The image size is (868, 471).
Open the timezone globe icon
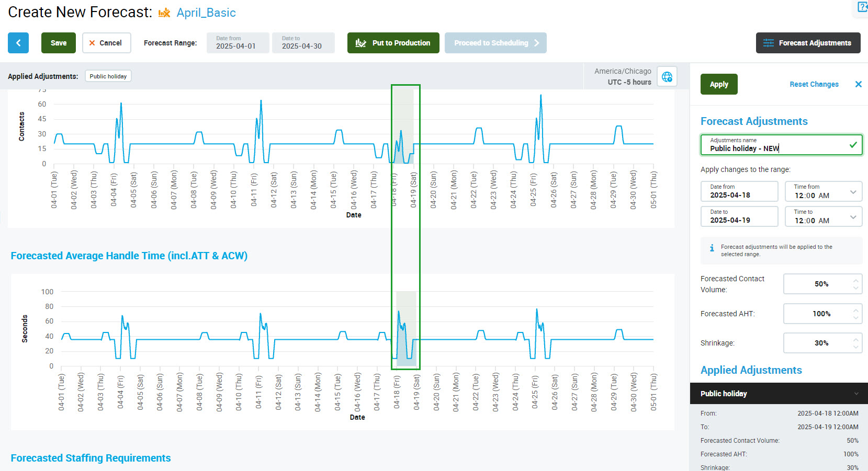pyautogui.click(x=667, y=77)
